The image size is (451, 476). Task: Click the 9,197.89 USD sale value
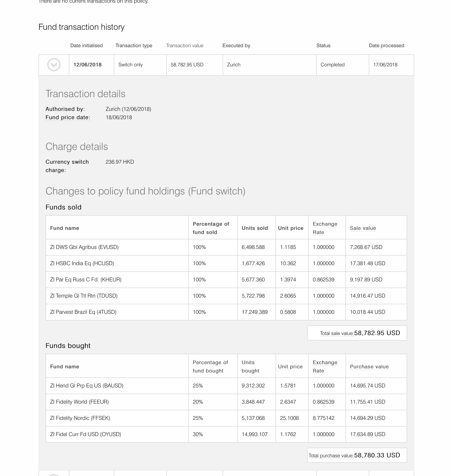pos(366,279)
